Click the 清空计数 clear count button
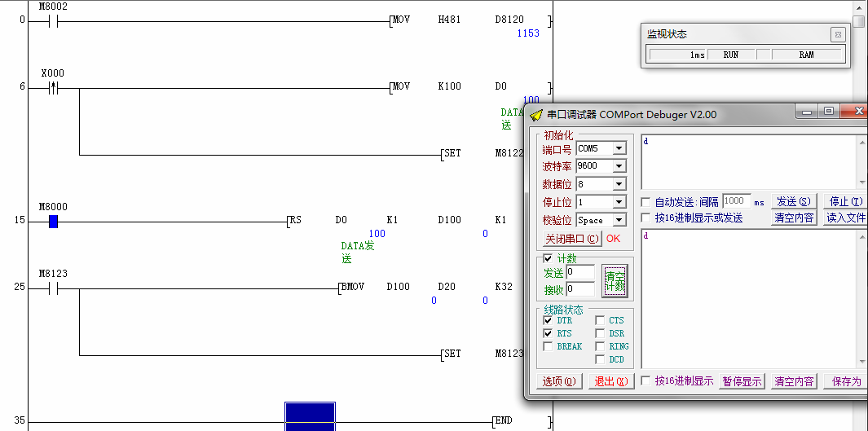868x431 pixels. click(615, 281)
